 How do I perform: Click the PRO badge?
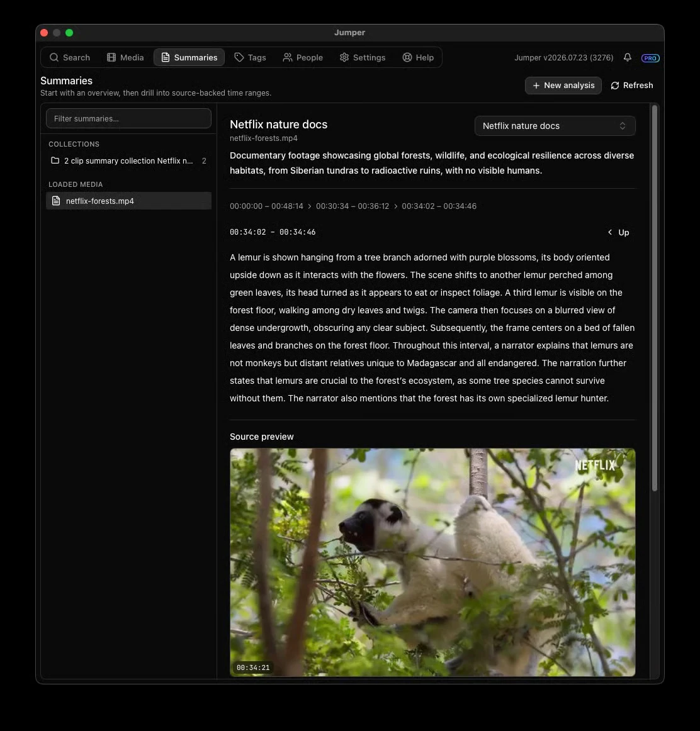pos(650,58)
